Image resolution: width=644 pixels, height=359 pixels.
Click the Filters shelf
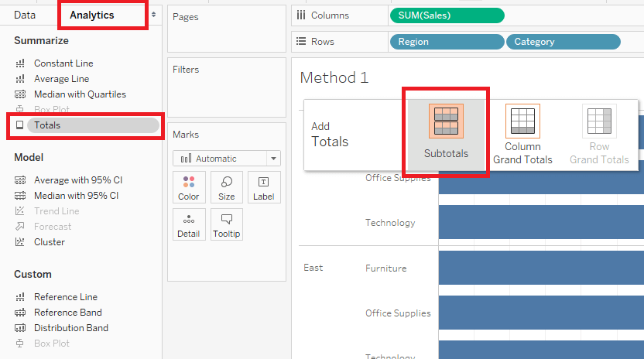227,87
